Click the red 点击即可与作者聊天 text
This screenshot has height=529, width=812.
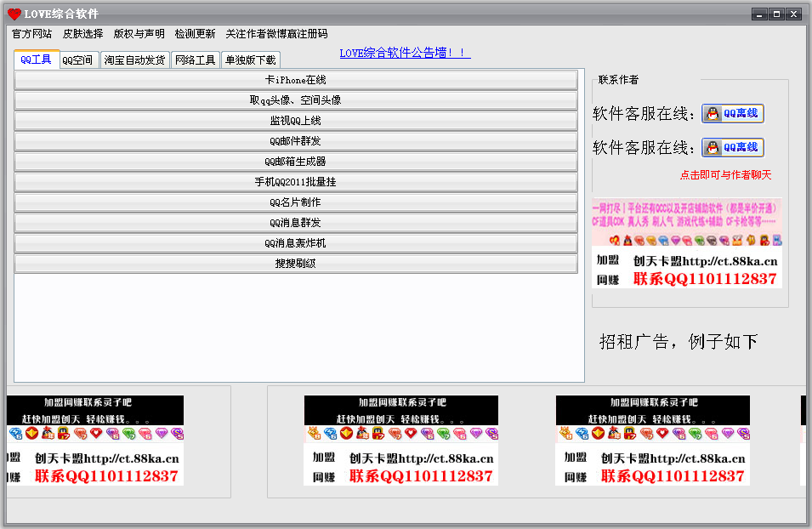point(725,175)
